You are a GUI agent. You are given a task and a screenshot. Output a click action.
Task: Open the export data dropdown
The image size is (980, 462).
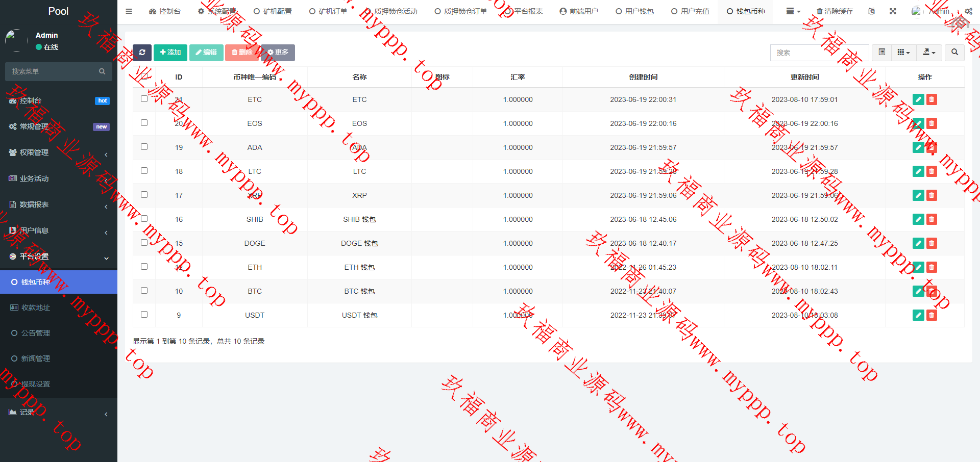click(x=929, y=53)
